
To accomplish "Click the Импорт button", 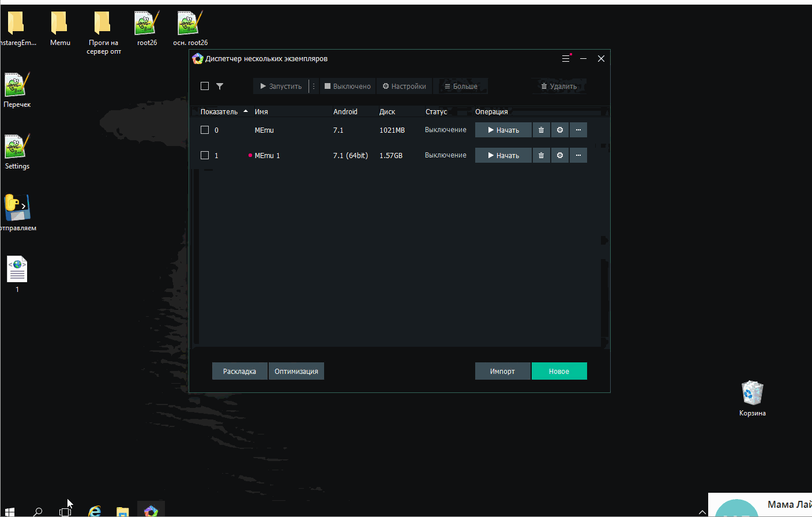I will [502, 371].
